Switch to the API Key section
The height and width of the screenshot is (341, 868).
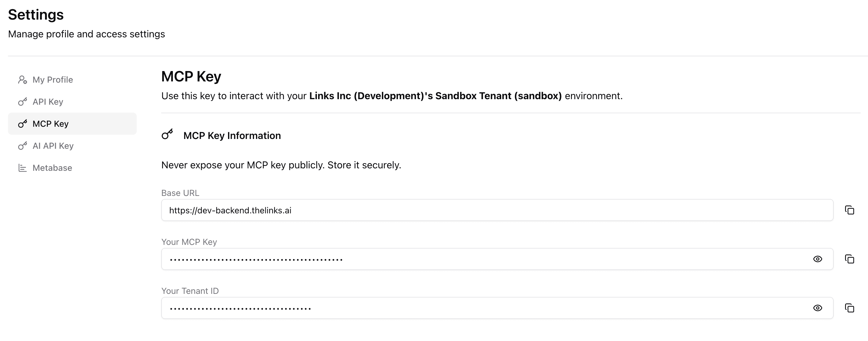pyautogui.click(x=48, y=102)
